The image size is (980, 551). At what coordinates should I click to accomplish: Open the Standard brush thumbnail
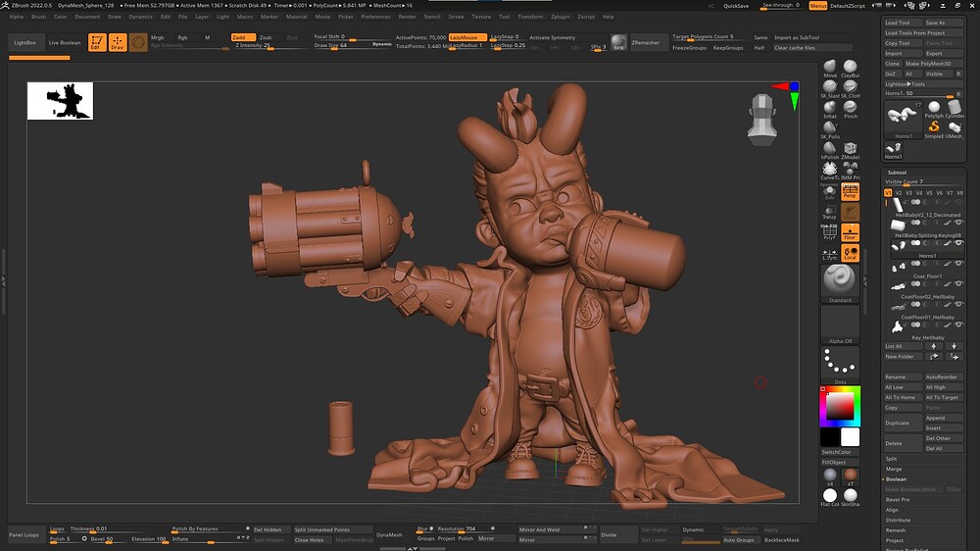point(840,282)
